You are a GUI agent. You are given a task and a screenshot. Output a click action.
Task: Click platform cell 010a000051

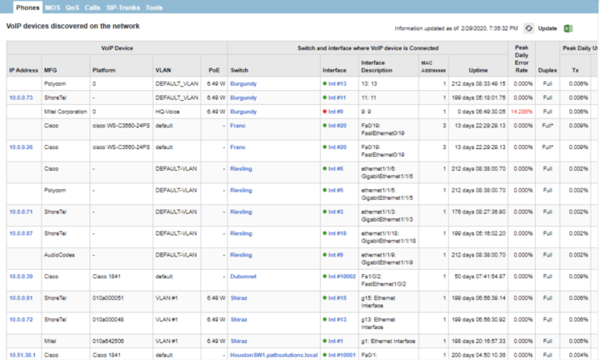coord(107,298)
